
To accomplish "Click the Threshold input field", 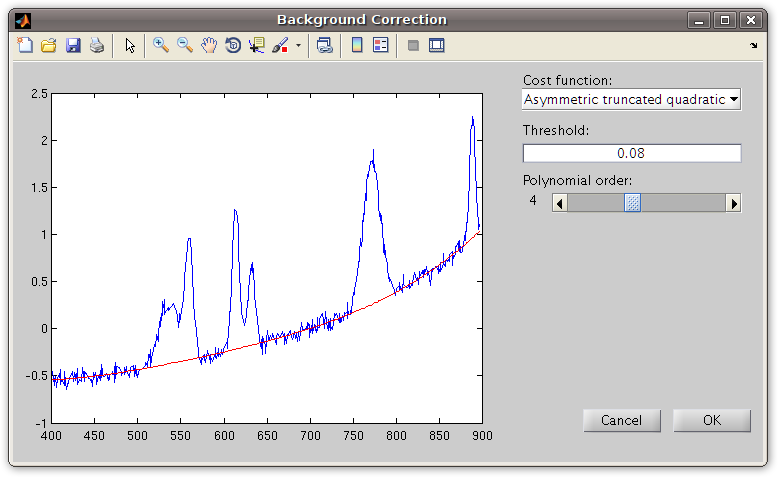I will click(632, 153).
